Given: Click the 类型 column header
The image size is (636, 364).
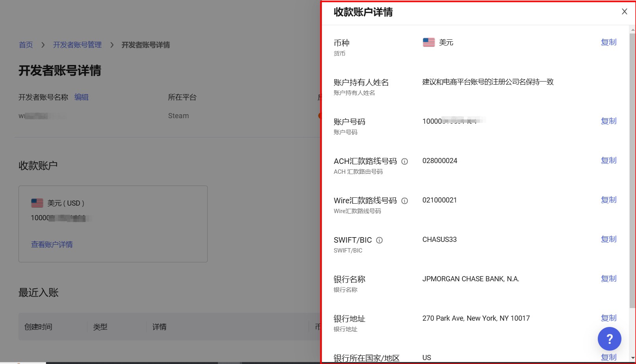Looking at the screenshot, I should [100, 327].
